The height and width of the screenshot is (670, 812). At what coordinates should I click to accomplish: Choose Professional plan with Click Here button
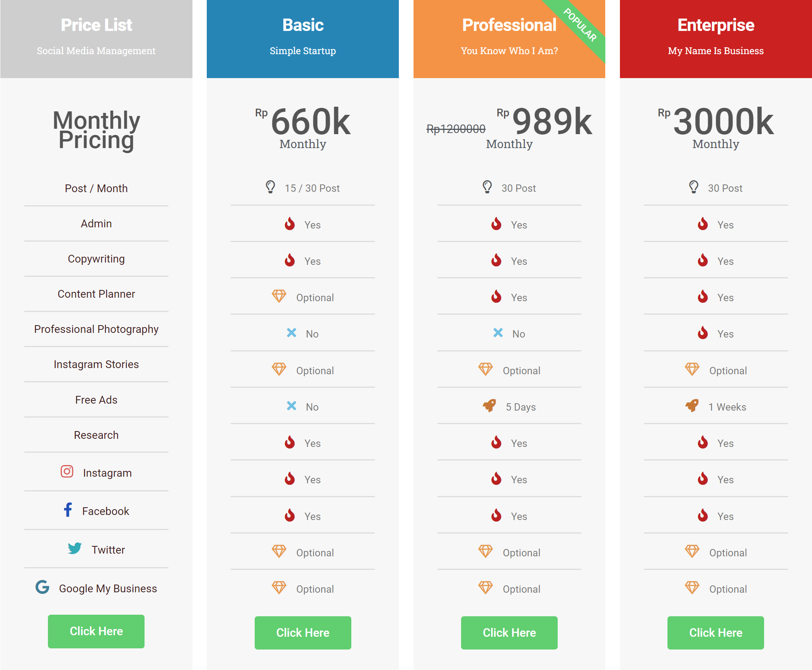point(509,632)
